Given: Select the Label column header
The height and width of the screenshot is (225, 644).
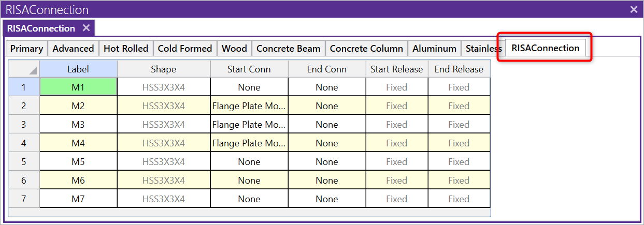Looking at the screenshot, I should pyautogui.click(x=78, y=69).
